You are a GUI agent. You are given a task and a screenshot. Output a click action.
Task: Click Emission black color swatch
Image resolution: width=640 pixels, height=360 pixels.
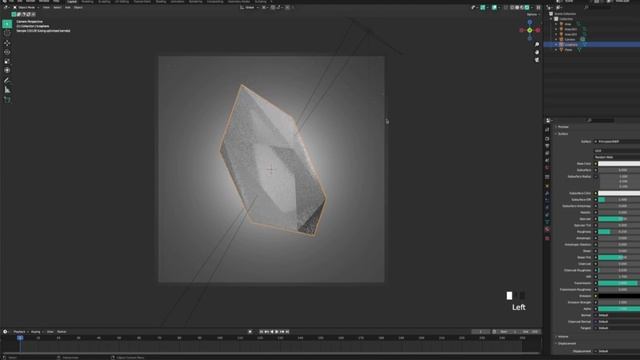point(619,296)
